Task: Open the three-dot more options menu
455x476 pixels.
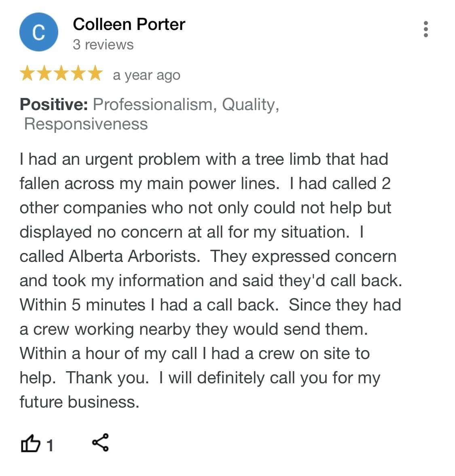Action: [425, 30]
